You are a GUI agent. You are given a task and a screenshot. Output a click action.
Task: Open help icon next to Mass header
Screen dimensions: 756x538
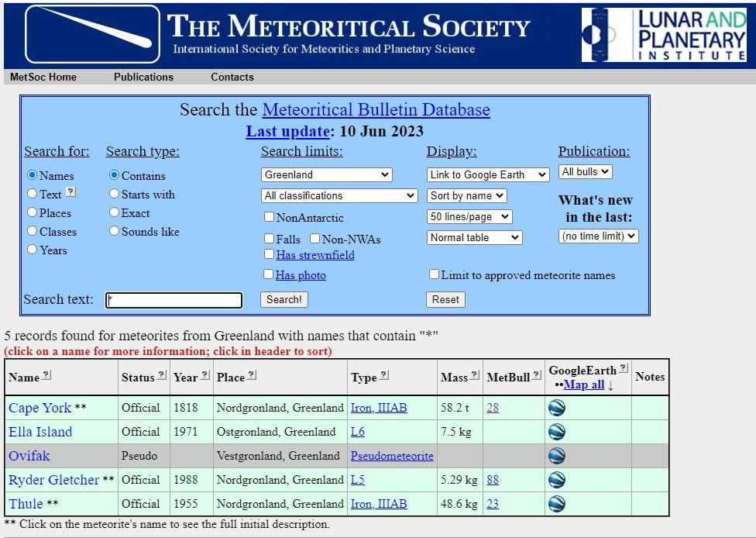[x=475, y=376]
